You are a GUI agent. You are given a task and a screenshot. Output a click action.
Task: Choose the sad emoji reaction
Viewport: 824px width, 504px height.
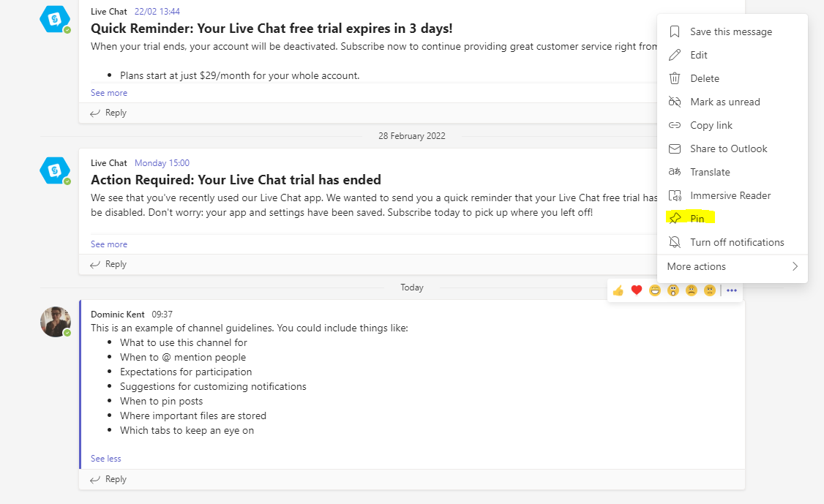click(x=691, y=290)
